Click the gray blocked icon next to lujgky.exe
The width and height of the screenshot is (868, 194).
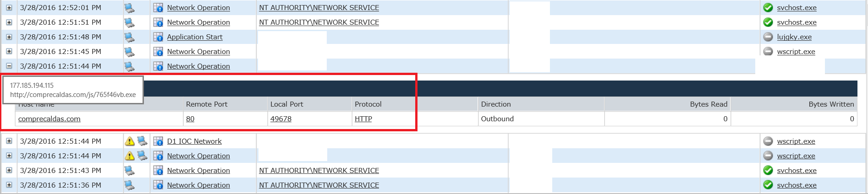pyautogui.click(x=768, y=37)
